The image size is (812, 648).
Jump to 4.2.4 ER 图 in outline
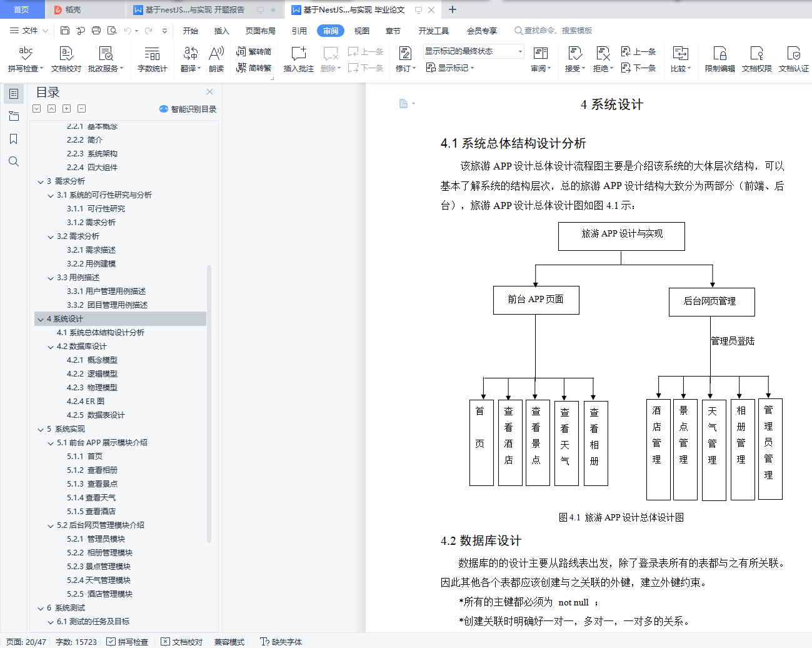(86, 402)
